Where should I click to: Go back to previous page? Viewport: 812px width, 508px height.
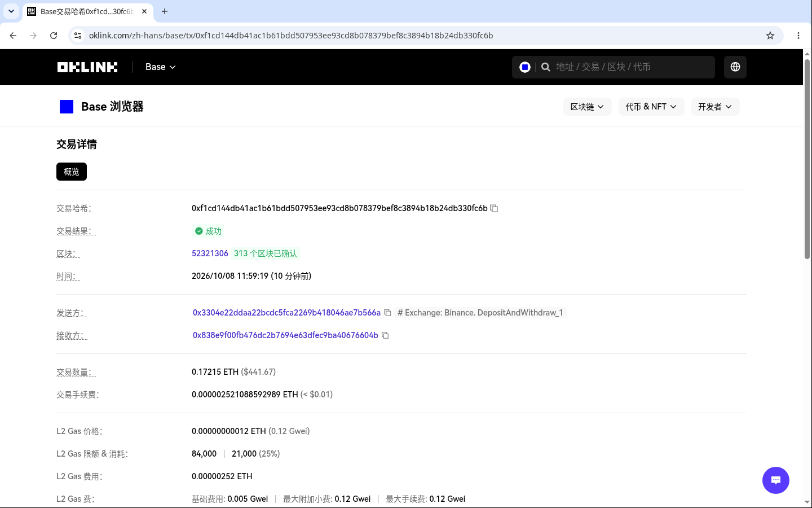13,36
